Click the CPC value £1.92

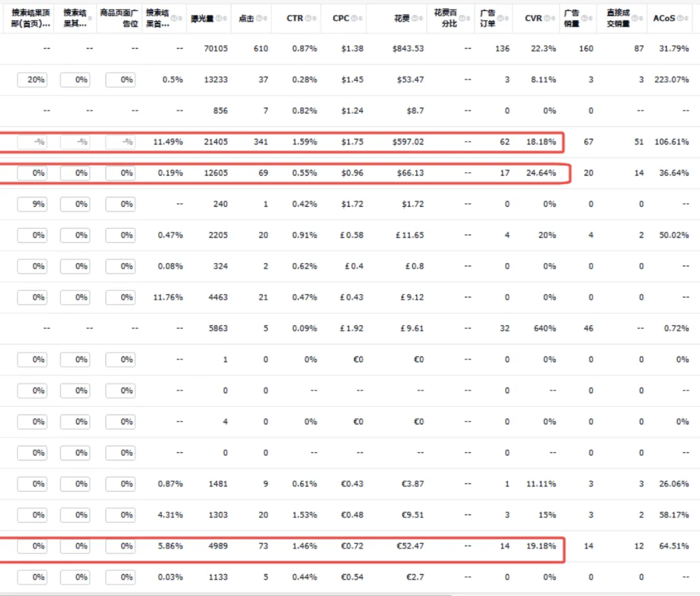click(x=352, y=328)
